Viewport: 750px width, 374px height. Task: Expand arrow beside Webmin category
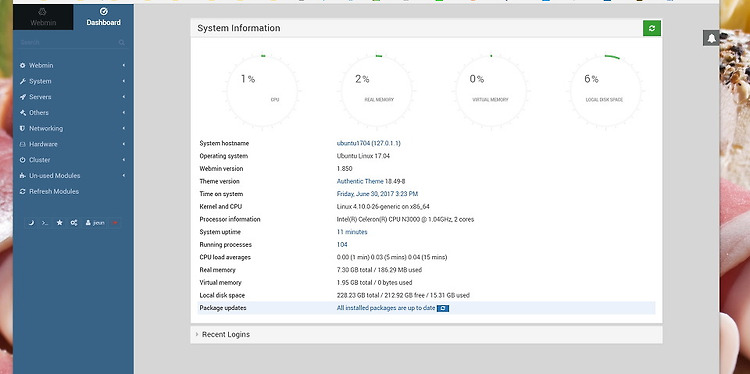pos(123,66)
